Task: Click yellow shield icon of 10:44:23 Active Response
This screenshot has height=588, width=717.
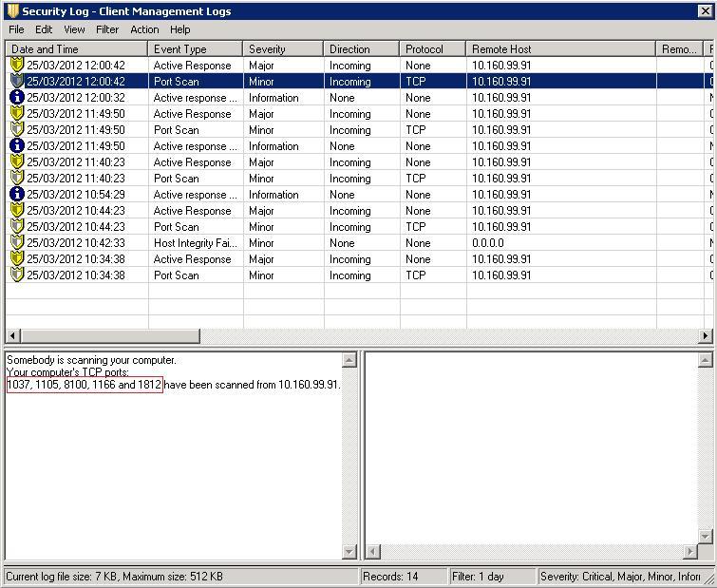Action: pos(17,210)
